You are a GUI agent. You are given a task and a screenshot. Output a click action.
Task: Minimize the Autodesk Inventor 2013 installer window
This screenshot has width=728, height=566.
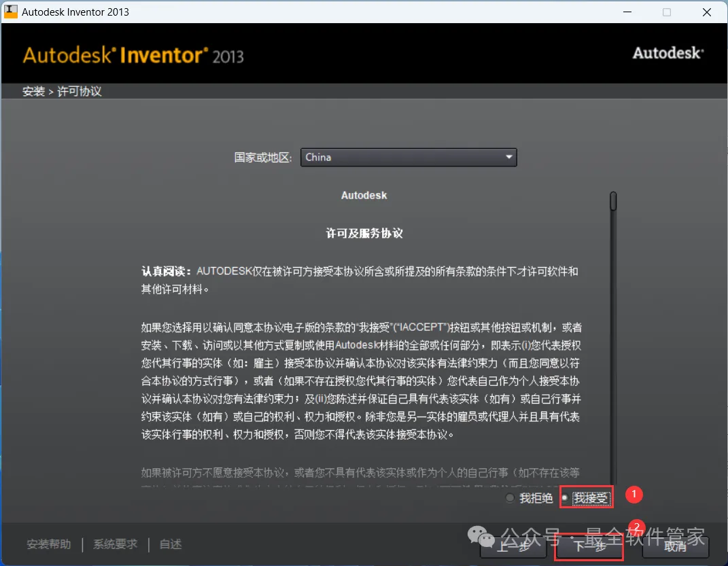pyautogui.click(x=627, y=12)
